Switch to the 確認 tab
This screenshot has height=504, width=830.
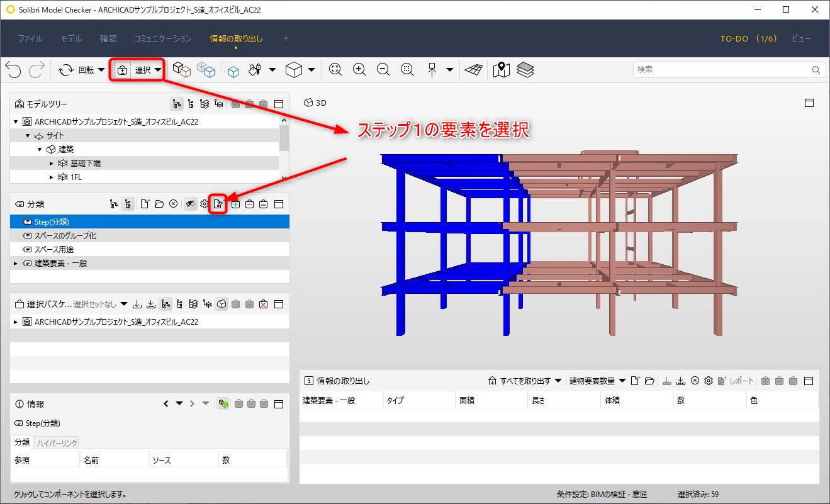coord(108,38)
